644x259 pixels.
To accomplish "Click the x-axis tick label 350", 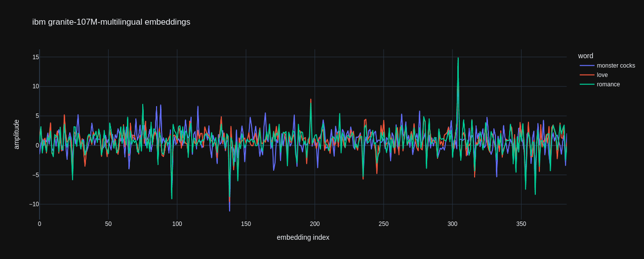I will (x=521, y=224).
